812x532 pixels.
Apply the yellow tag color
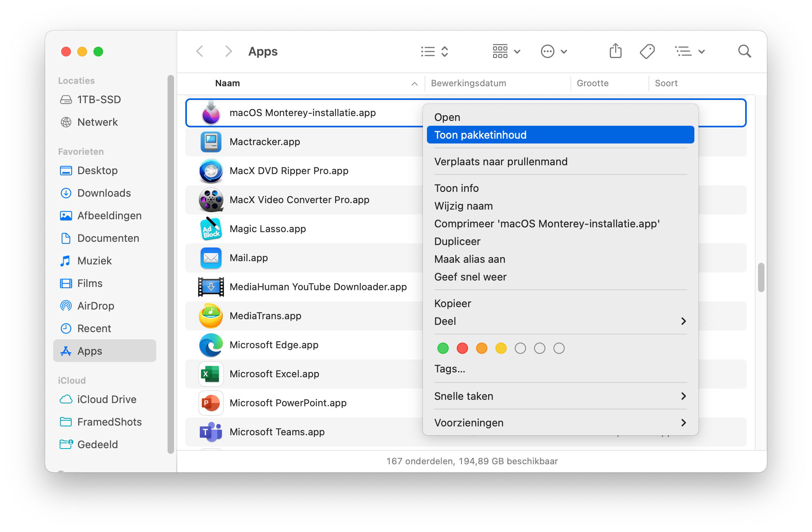(x=501, y=348)
